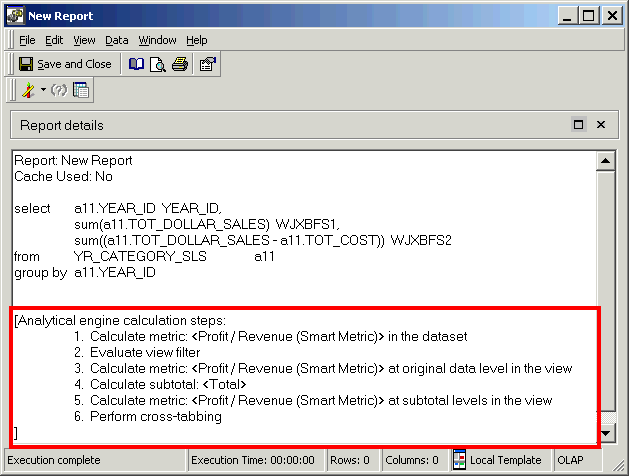Click the wizard pencil icon in second toolbar
Image resolution: width=629 pixels, height=476 pixels.
pyautogui.click(x=28, y=90)
